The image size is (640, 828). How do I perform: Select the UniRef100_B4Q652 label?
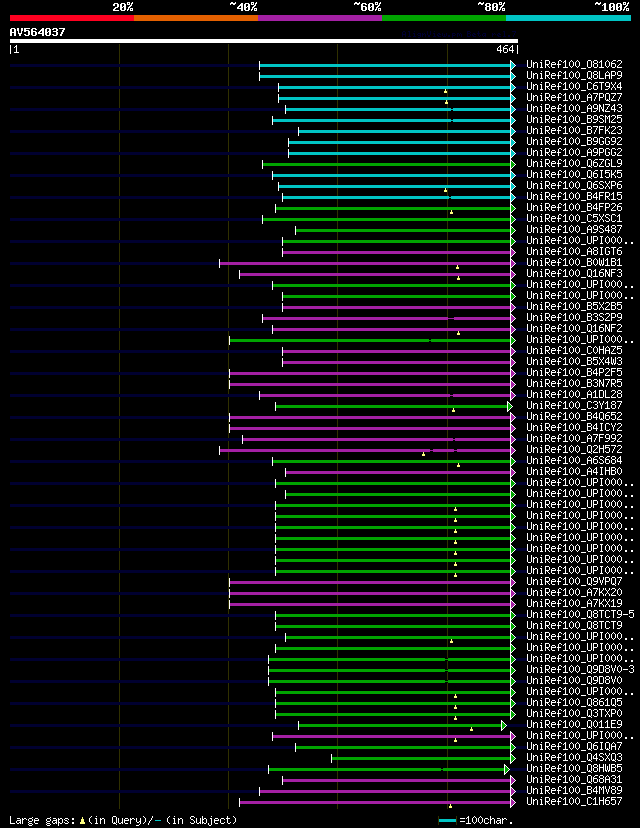pyautogui.click(x=574, y=416)
